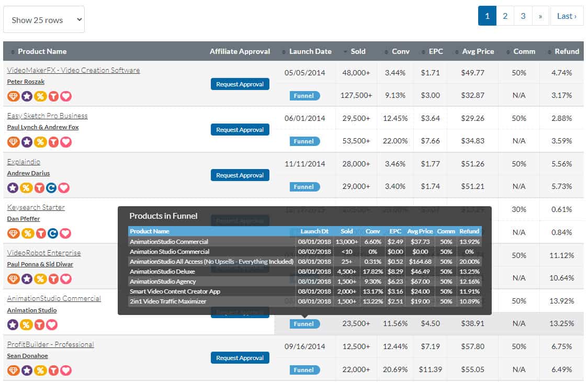
Task: Click the percent badge in the ProfitBuilder row
Action: pos(40,370)
